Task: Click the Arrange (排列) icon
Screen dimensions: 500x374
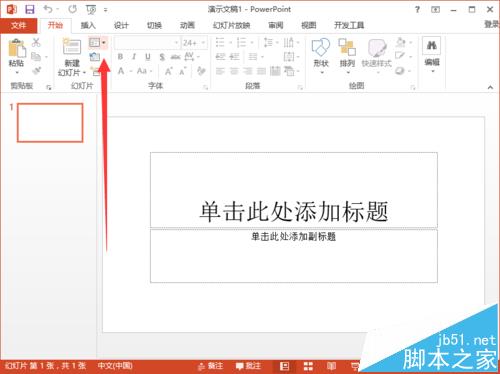Action: pyautogui.click(x=347, y=47)
